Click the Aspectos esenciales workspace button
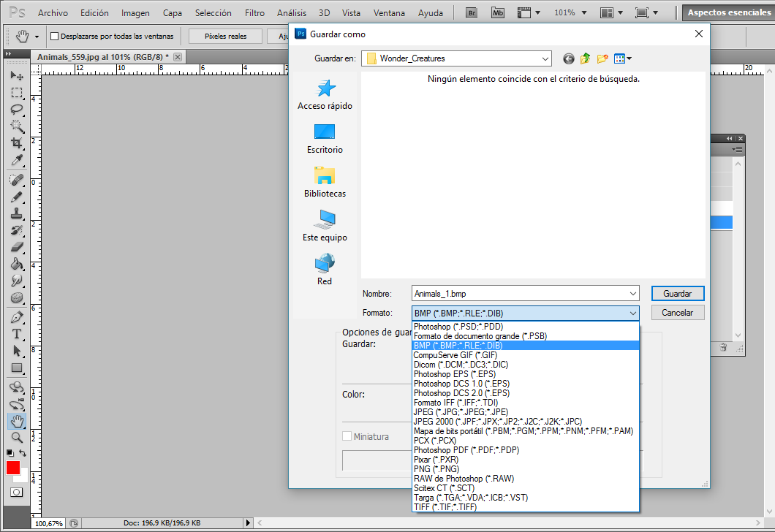 point(728,13)
